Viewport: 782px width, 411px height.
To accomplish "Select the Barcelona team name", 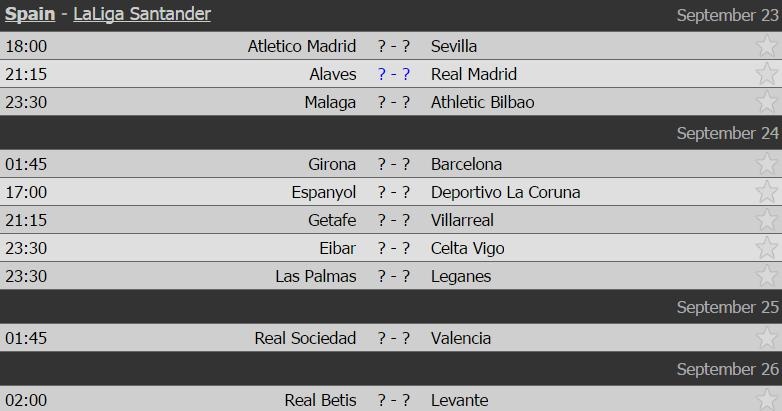I will point(466,164).
